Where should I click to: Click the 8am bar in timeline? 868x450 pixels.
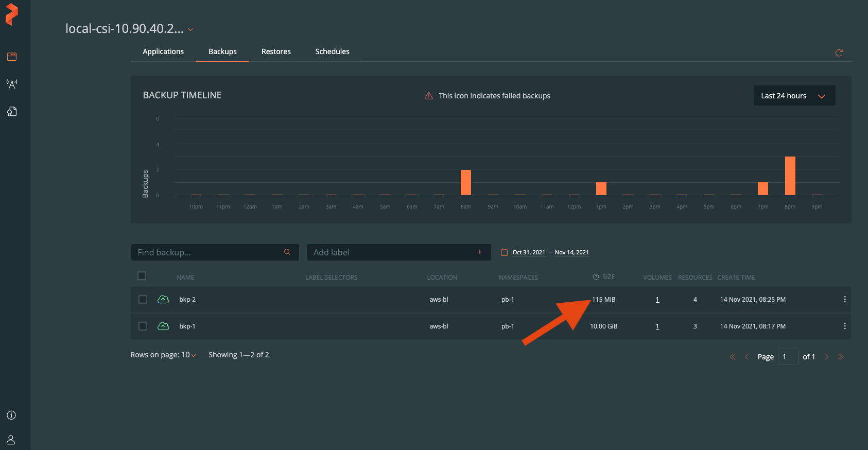click(466, 182)
